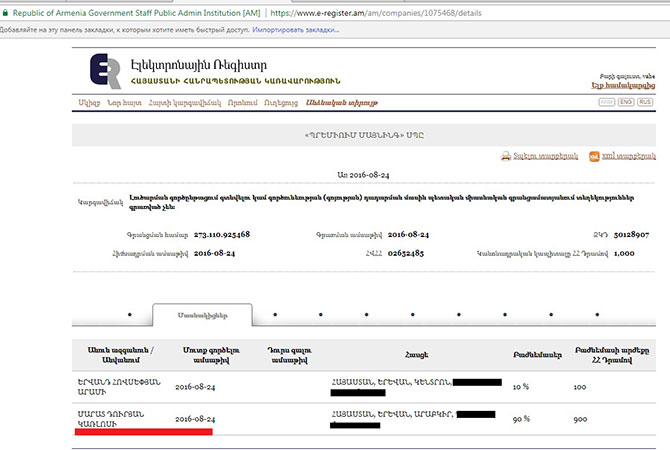Click the orange XML icon
The height and width of the screenshot is (450, 670).
(x=594, y=156)
